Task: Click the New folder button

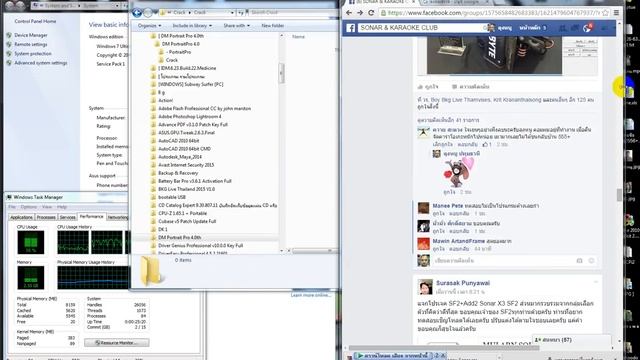Action: pyautogui.click(x=273, y=26)
